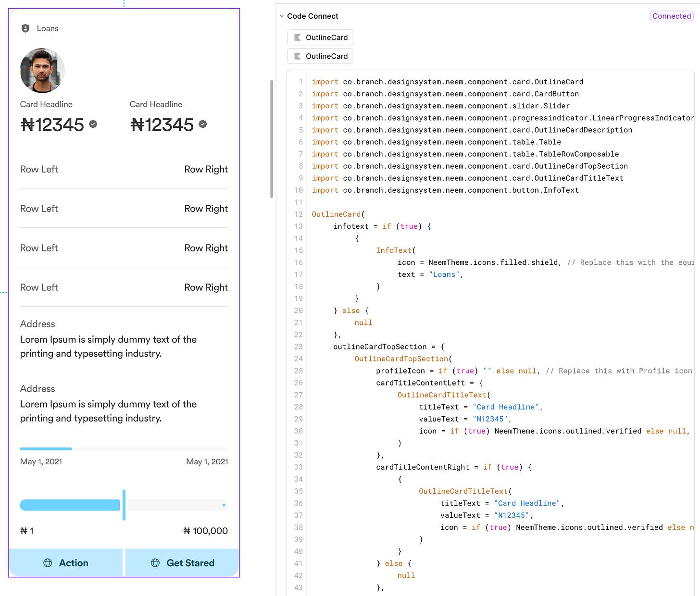Click the first Address heading
Image resolution: width=700 pixels, height=596 pixels.
point(37,324)
